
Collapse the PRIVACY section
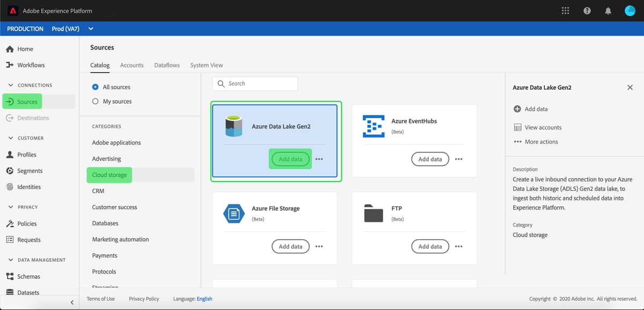11,206
